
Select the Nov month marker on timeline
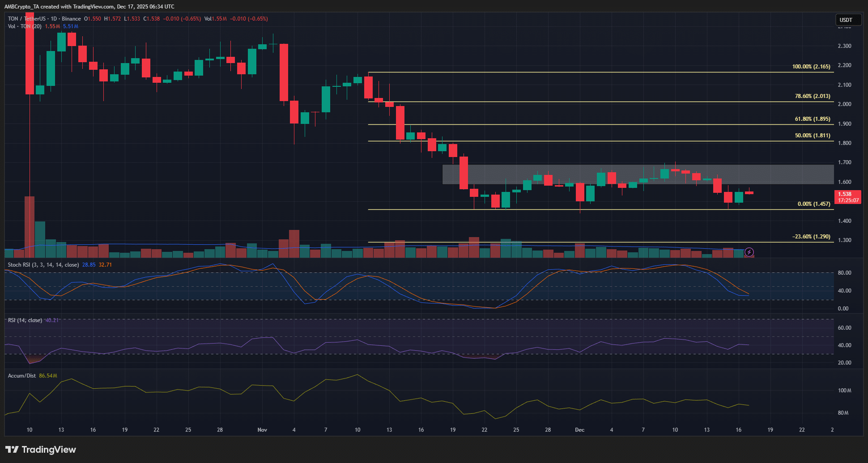(262, 430)
